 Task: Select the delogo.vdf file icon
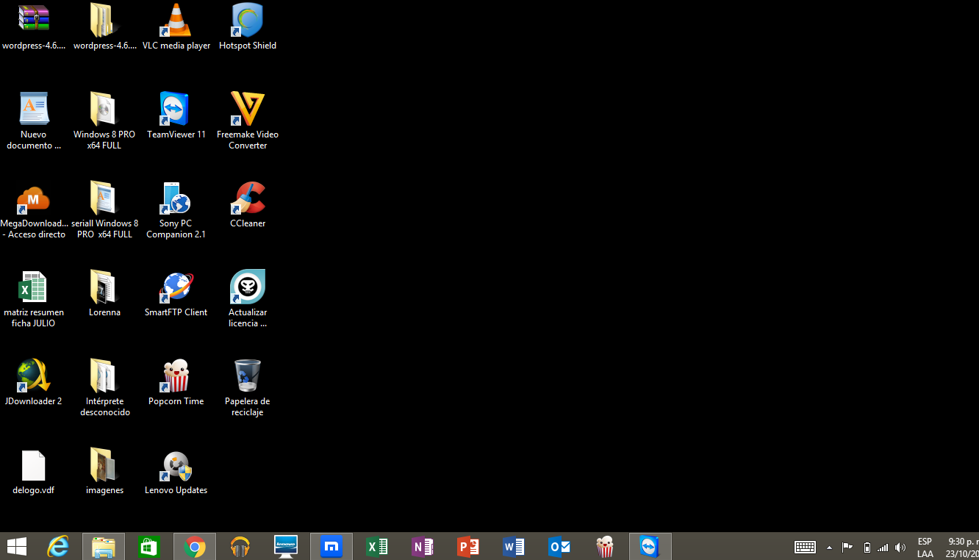[34, 465]
